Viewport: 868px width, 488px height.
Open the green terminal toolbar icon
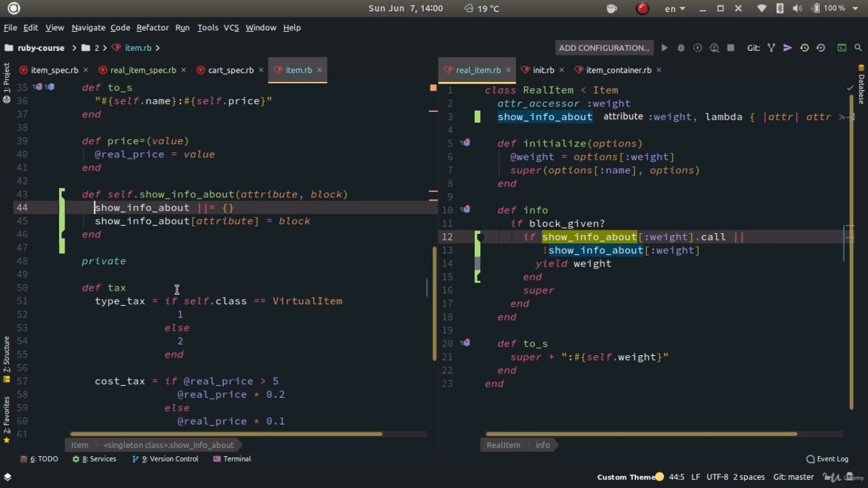pyautogui.click(x=842, y=48)
